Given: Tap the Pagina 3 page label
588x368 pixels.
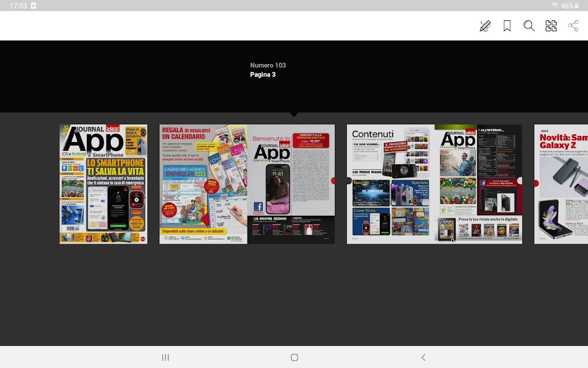Looking at the screenshot, I should [x=263, y=75].
